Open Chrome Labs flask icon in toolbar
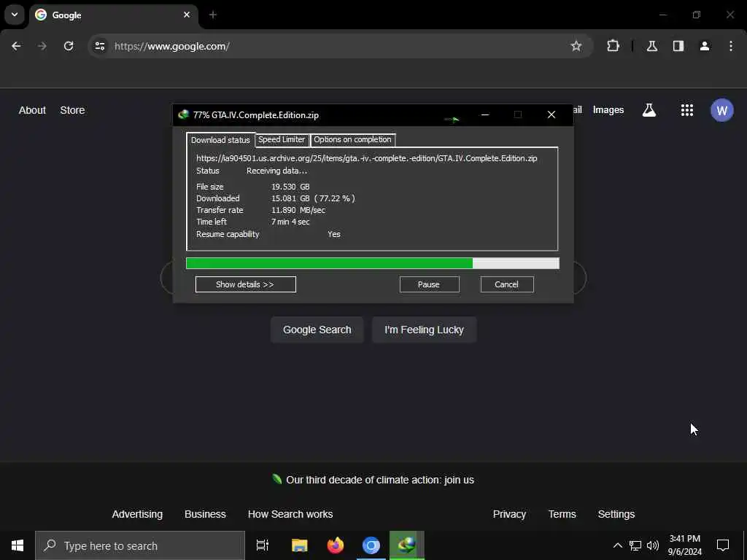747x560 pixels. point(652,46)
